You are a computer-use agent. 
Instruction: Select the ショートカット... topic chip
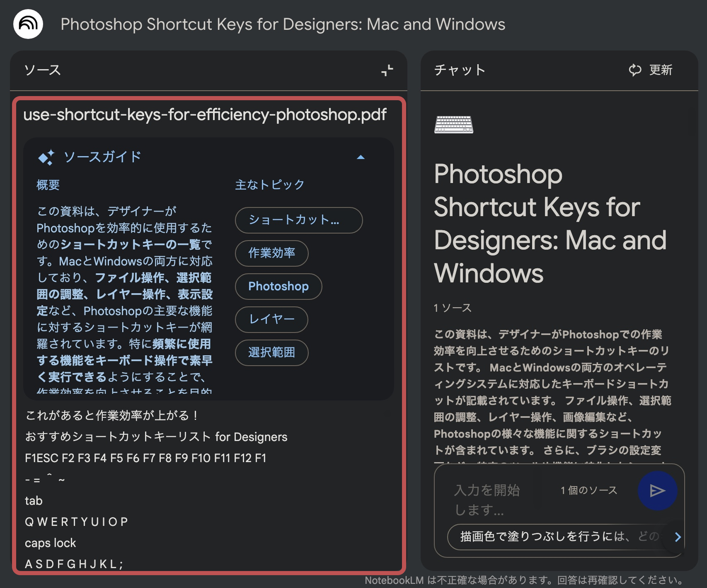(299, 220)
